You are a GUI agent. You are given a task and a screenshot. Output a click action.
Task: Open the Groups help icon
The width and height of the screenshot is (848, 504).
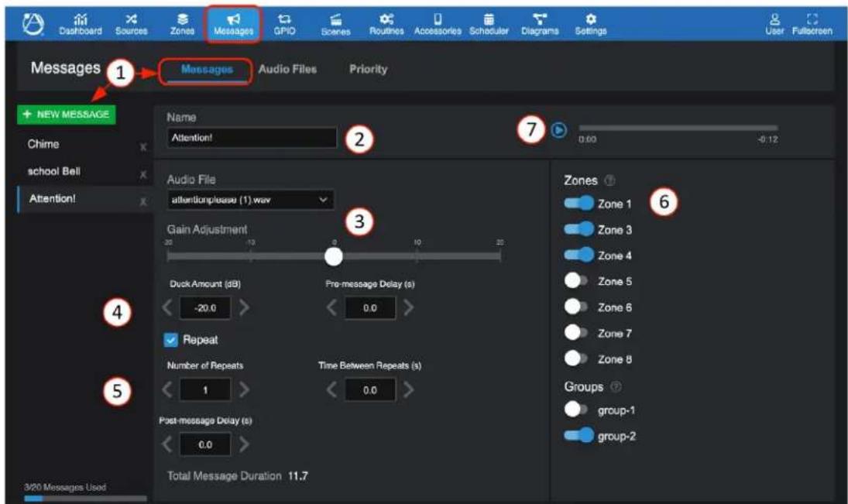[x=616, y=386]
